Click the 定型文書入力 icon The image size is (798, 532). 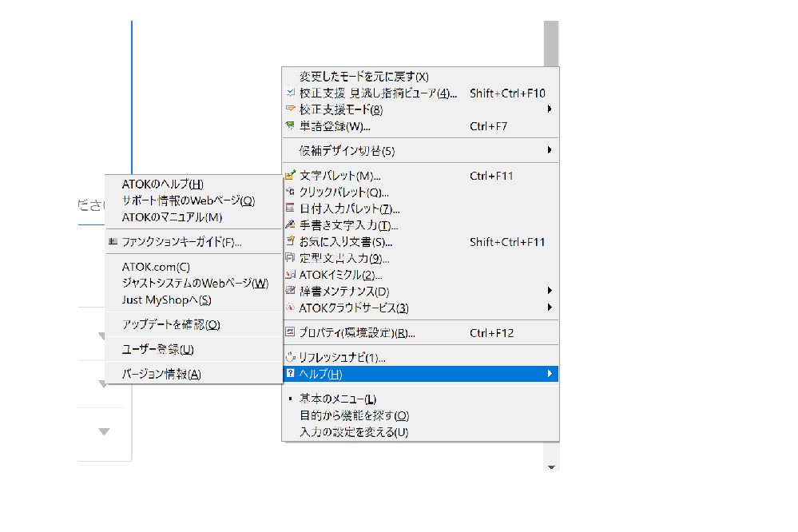291,258
